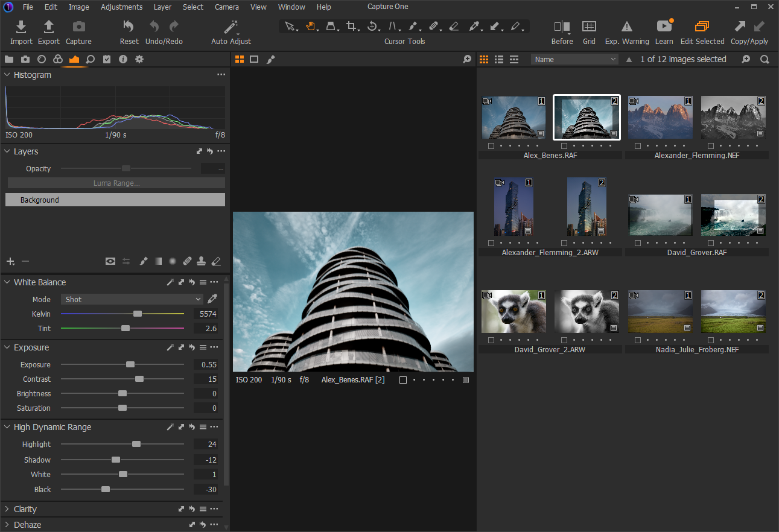Open the White Balance Mode dropdown
The width and height of the screenshot is (779, 532).
coord(132,299)
